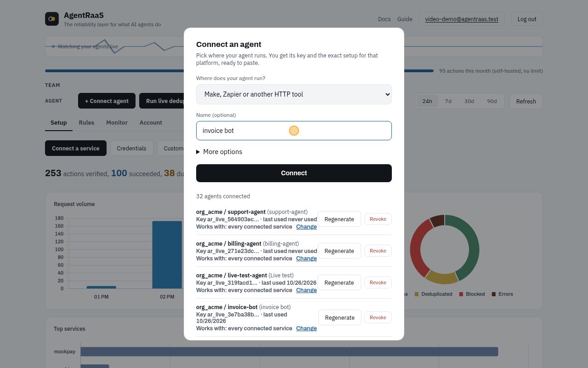Click 'Watching your agents live' status text
This screenshot has width=588, height=368.
[88, 46]
